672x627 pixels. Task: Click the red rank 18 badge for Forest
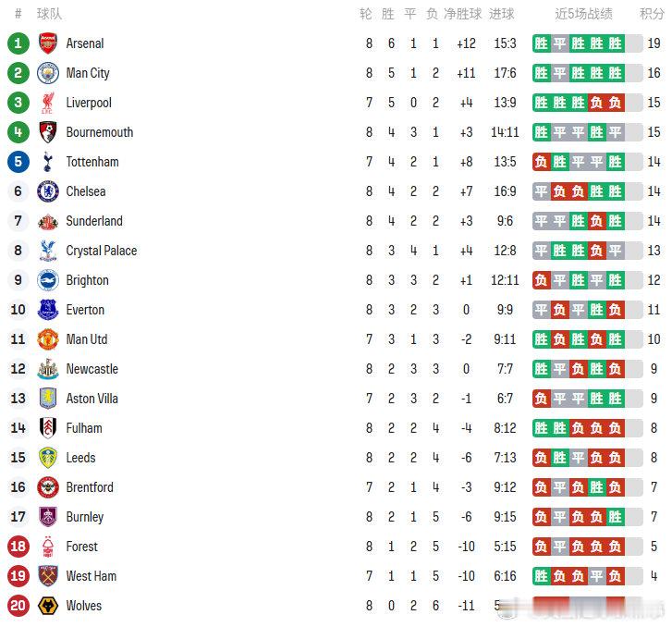pos(18,547)
